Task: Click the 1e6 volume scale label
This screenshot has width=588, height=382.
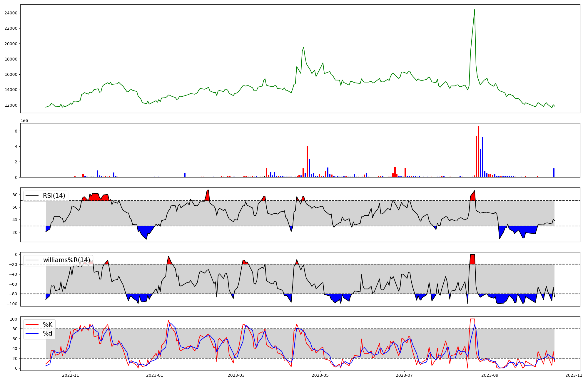Action: [x=24, y=121]
